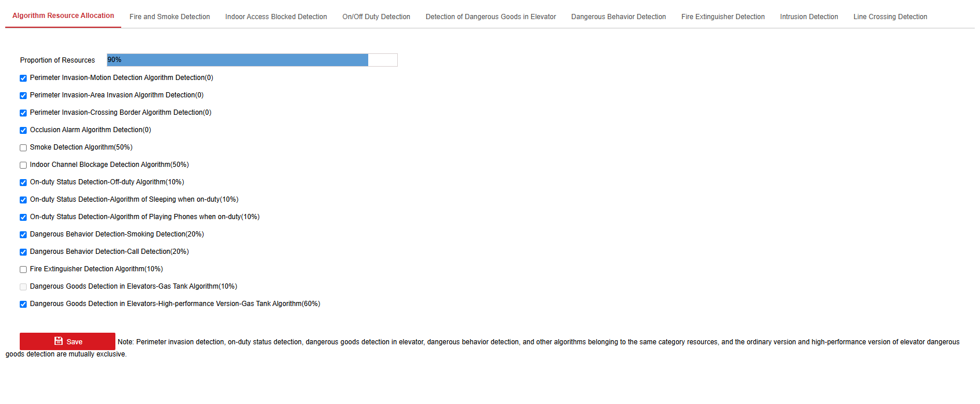
Task: Uncheck Perimeter Invasion-Motion Detection Algorithm checkbox
Action: (23, 78)
